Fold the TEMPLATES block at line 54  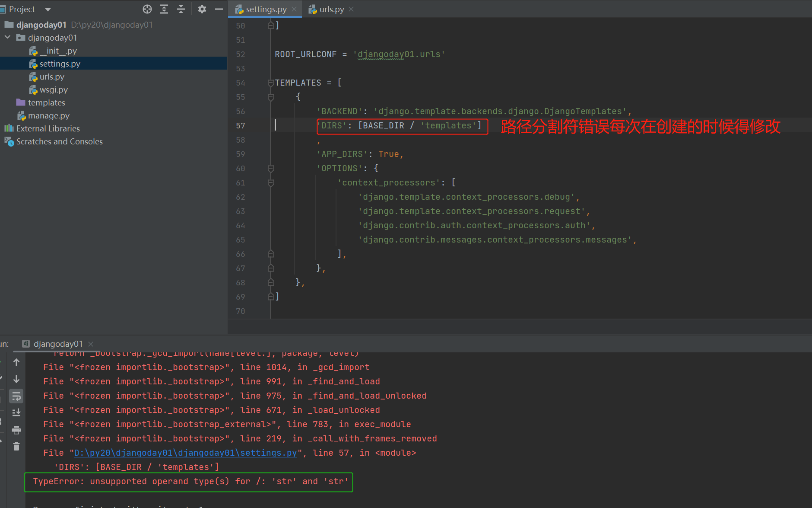pos(271,83)
